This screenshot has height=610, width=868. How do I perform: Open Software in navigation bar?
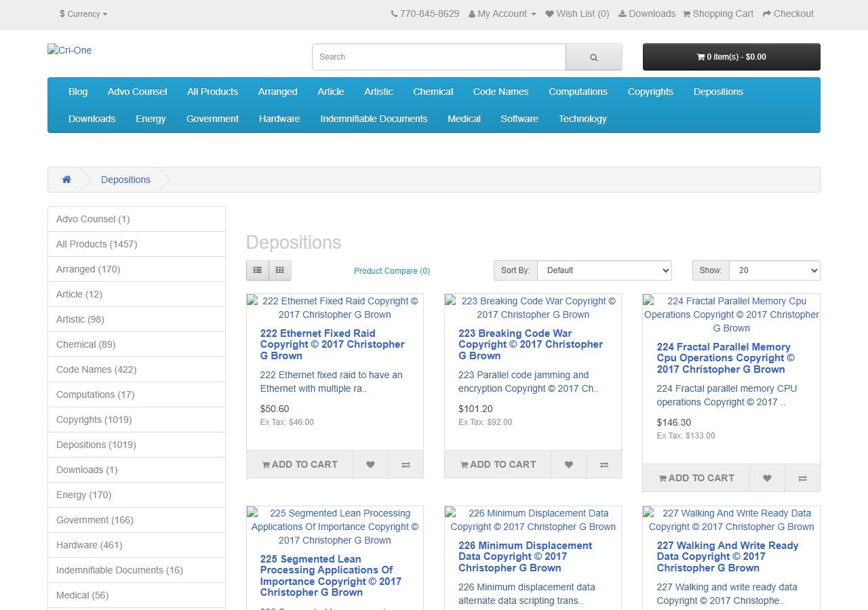coord(519,119)
